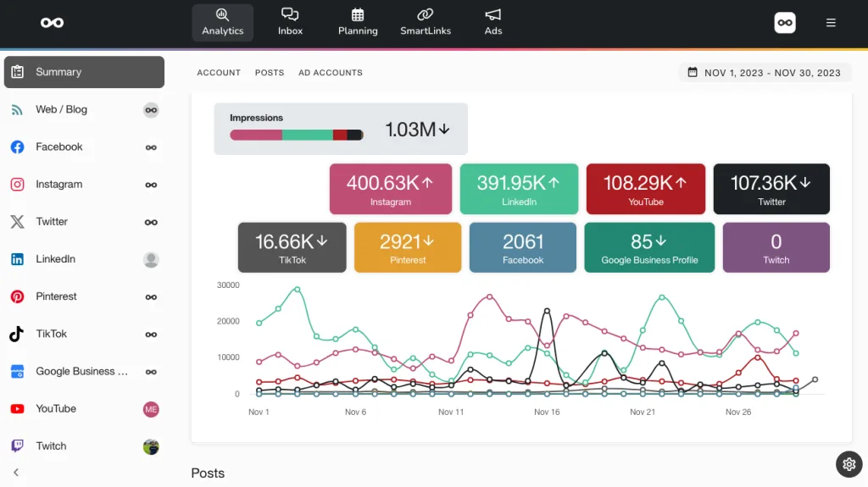
Task: Click the Impressions 1.03M total card
Action: (341, 129)
